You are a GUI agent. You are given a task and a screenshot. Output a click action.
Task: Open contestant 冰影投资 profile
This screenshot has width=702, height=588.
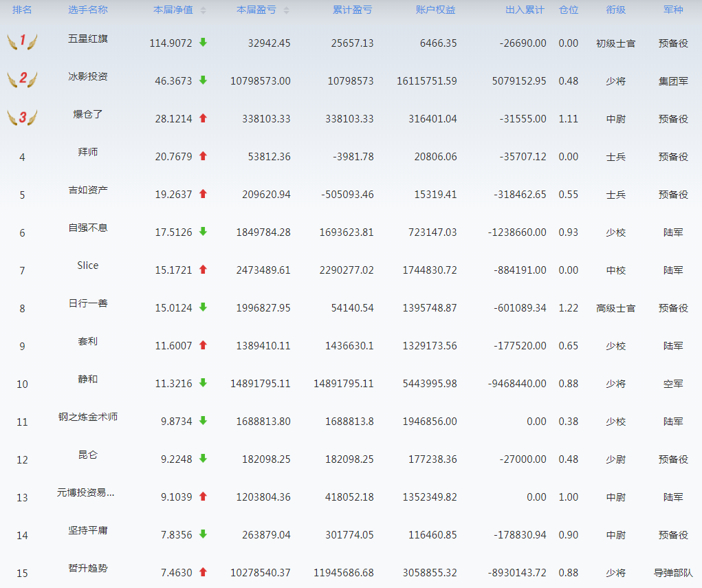[x=88, y=76]
